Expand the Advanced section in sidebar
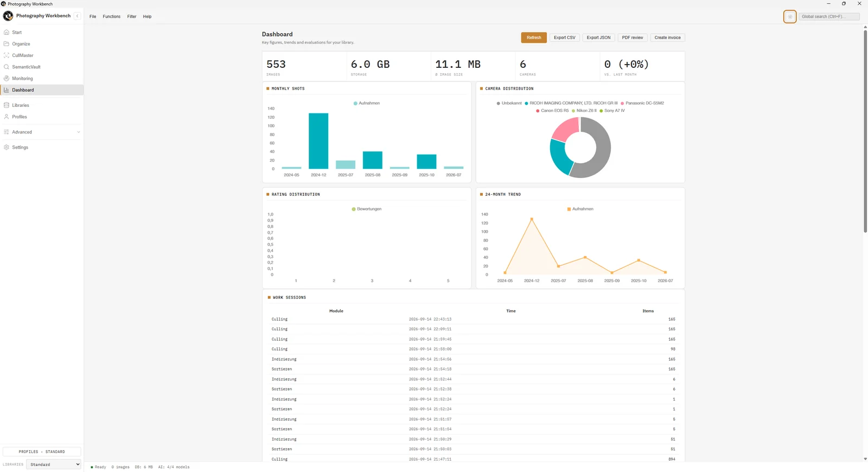The width and height of the screenshot is (868, 472). coord(42,132)
